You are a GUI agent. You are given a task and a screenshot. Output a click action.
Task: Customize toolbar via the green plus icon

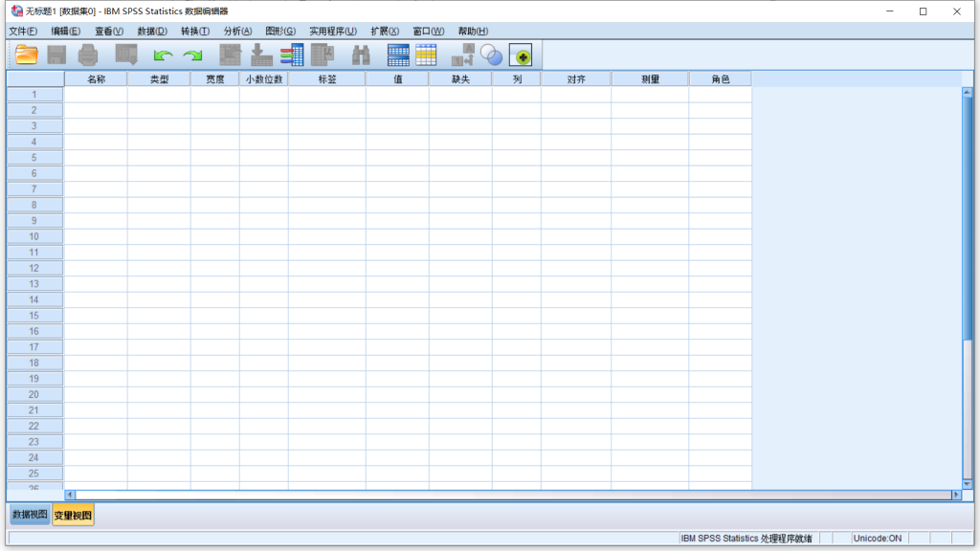(x=521, y=55)
